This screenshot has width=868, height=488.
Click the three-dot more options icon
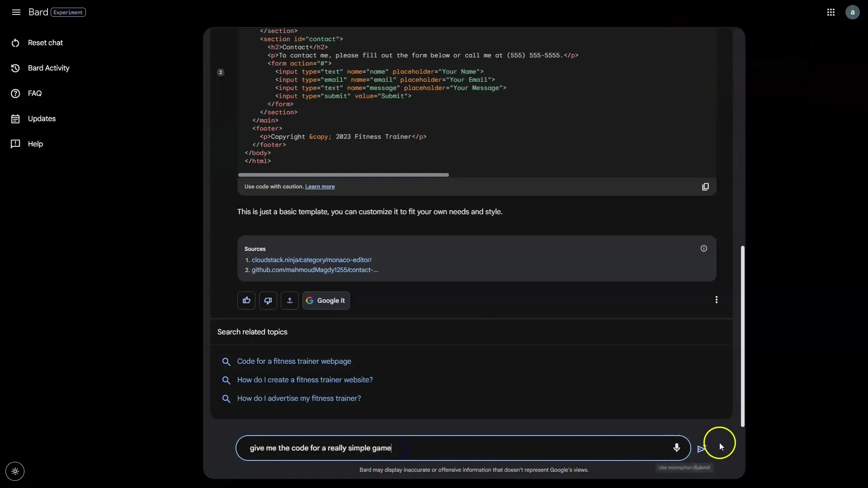pyautogui.click(x=717, y=300)
